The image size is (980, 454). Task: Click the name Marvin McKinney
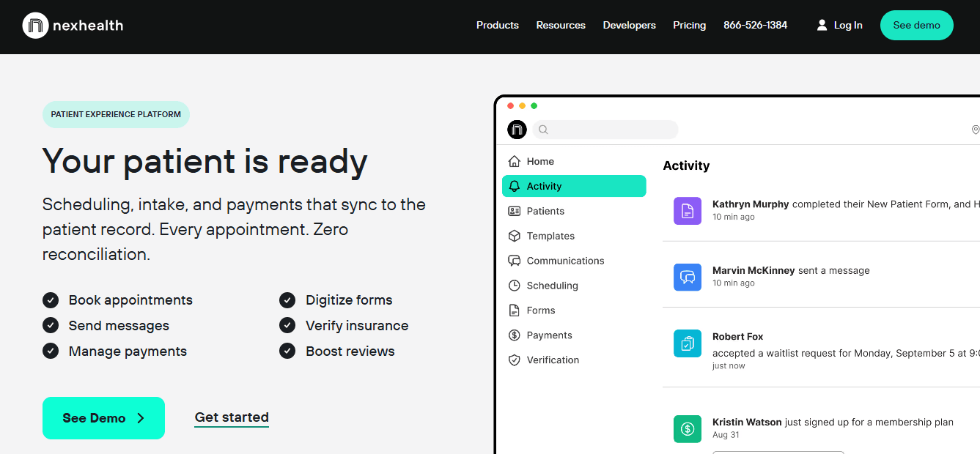[x=754, y=270]
